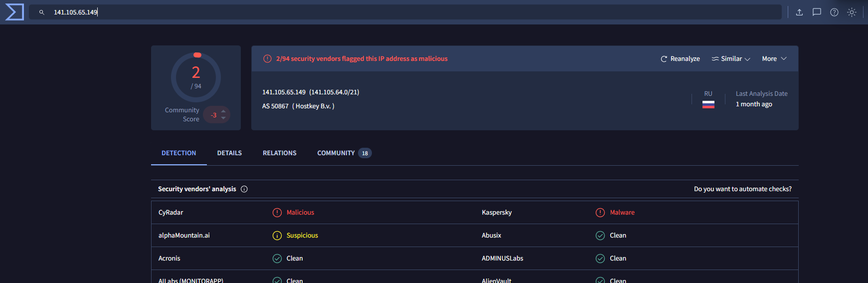This screenshot has height=283, width=868.
Task: Click the Acronis Clean checkmark icon
Action: coord(277,259)
